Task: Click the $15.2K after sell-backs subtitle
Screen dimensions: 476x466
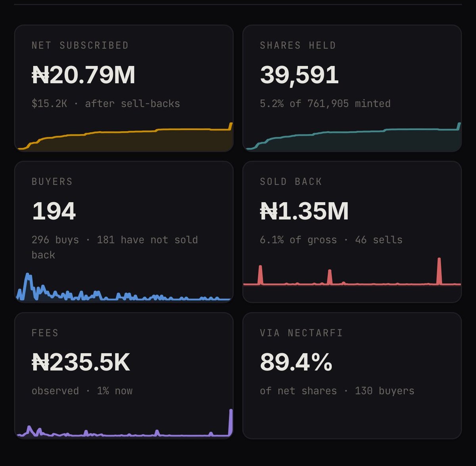Action: pos(106,104)
